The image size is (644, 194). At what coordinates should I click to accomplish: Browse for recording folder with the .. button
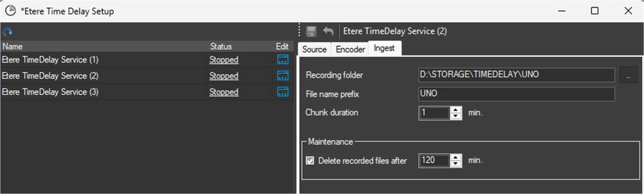(628, 75)
